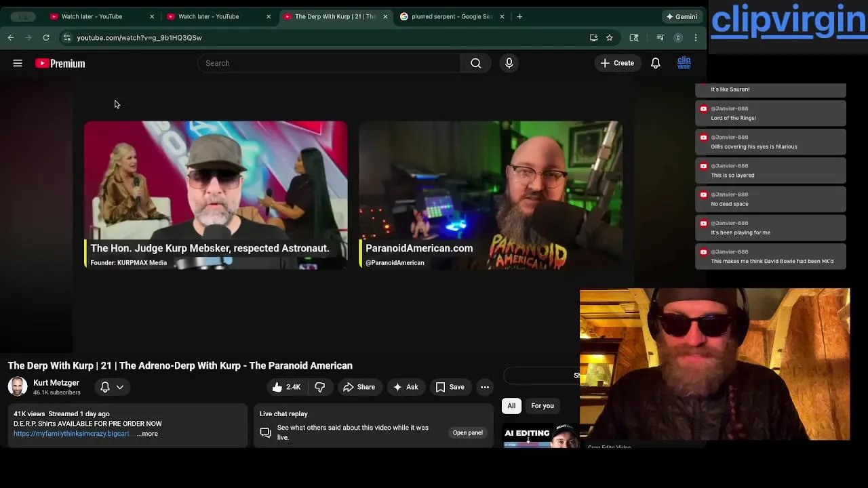868x488 pixels.
Task: Save video to a playlist
Action: (x=450, y=387)
